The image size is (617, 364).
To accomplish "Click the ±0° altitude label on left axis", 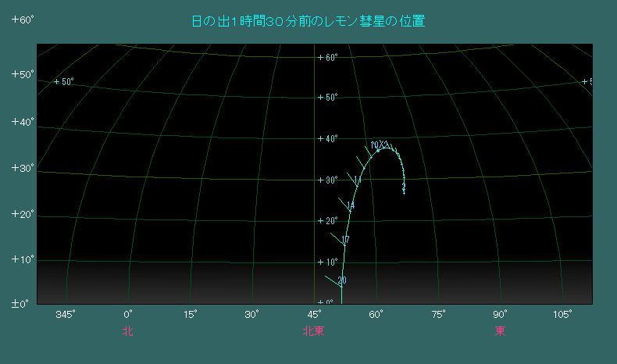I will (x=23, y=303).
